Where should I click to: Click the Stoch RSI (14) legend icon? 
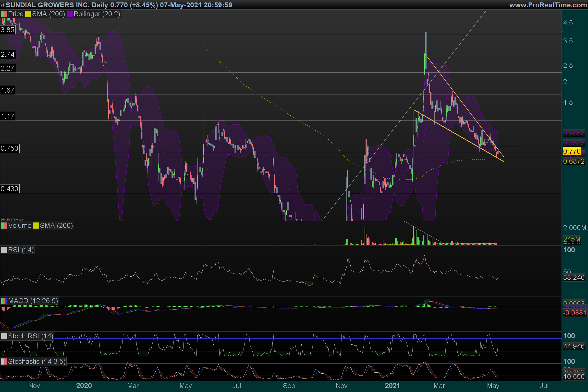click(4, 336)
